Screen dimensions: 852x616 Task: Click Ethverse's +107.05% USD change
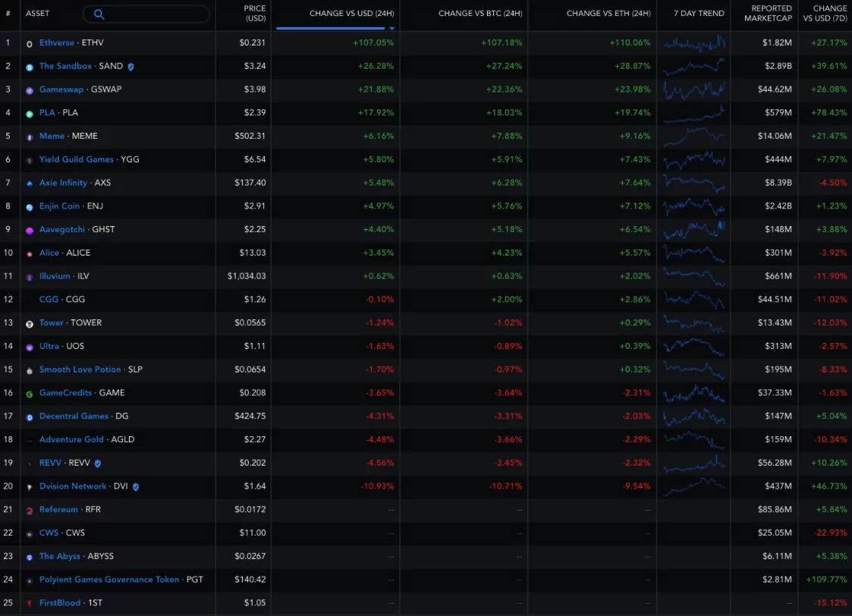[x=373, y=42]
